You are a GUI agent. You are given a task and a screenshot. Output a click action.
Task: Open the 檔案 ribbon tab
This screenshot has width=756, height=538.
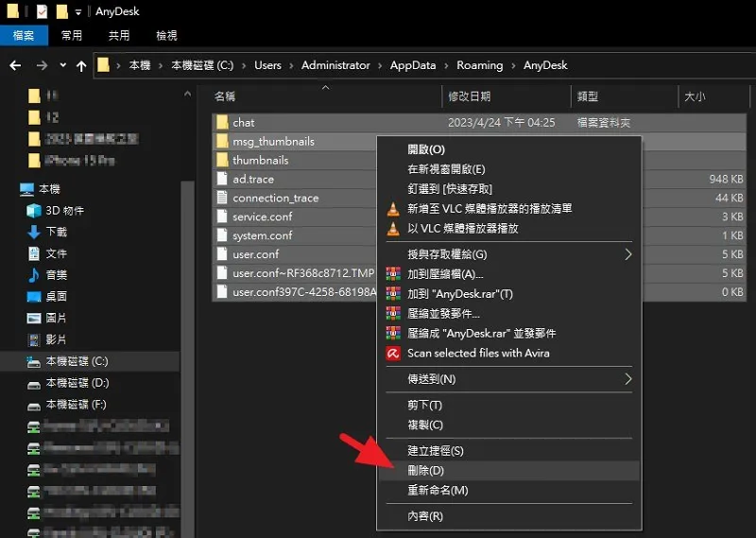pos(24,35)
